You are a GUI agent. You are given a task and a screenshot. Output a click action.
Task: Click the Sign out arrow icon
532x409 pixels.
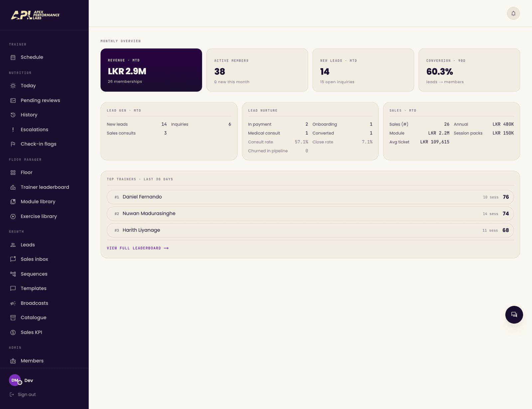(x=12, y=394)
